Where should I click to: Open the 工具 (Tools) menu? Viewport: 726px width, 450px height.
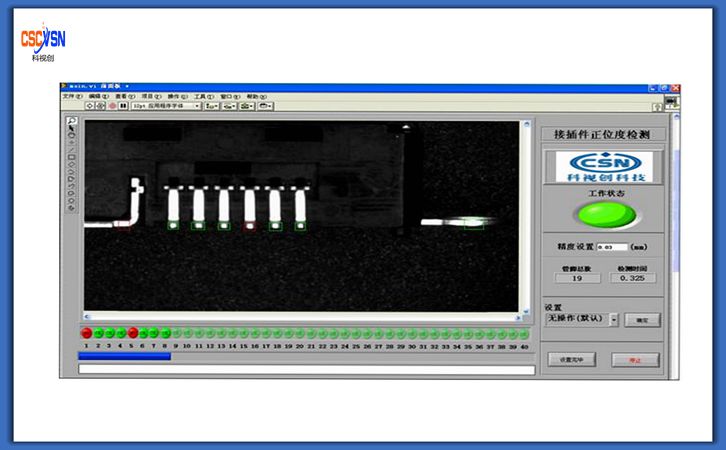coord(201,96)
